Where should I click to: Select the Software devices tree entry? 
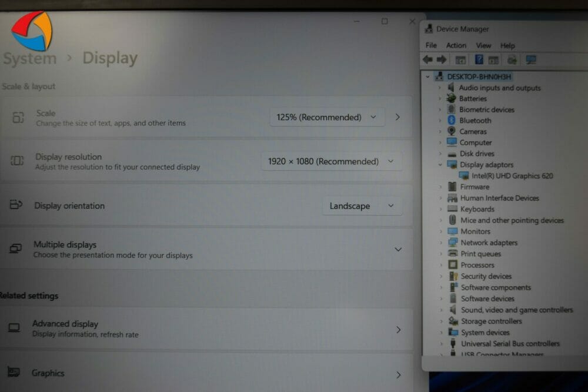(x=487, y=299)
